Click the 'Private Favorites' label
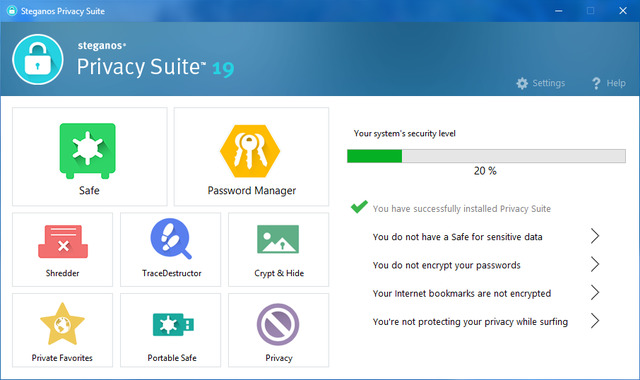The width and height of the screenshot is (640, 380). pyautogui.click(x=62, y=358)
